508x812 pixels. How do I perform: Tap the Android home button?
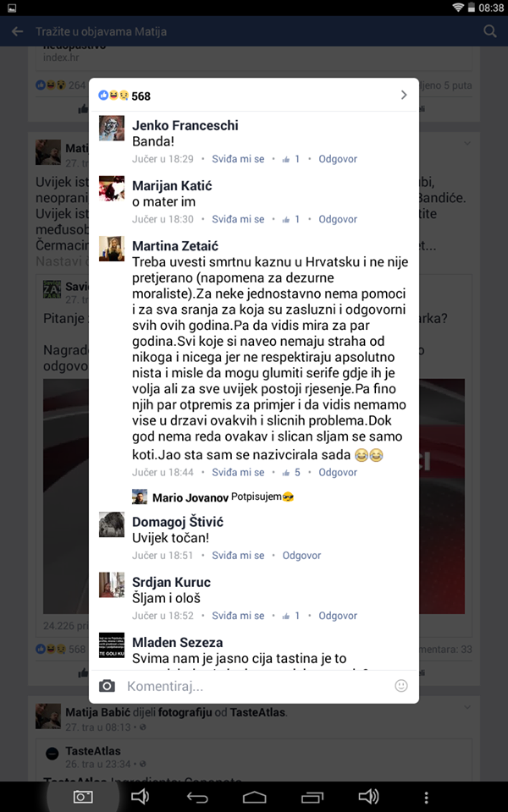click(x=254, y=798)
